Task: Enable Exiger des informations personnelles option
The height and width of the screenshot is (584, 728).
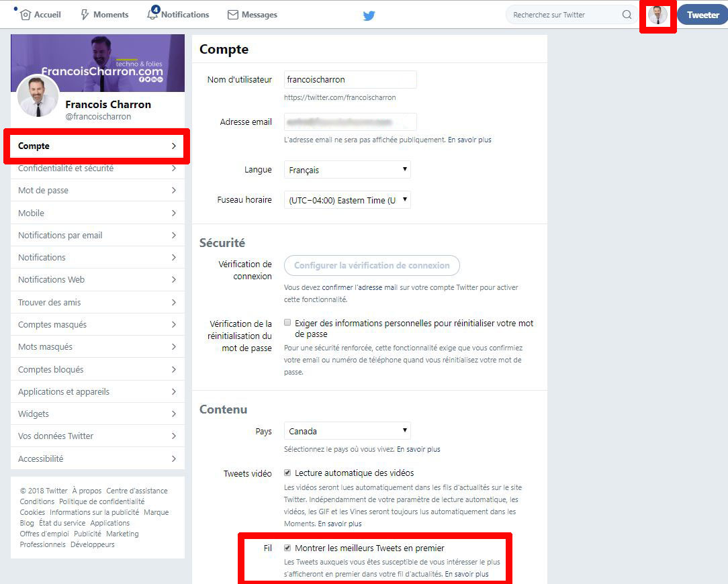Action: (x=287, y=322)
